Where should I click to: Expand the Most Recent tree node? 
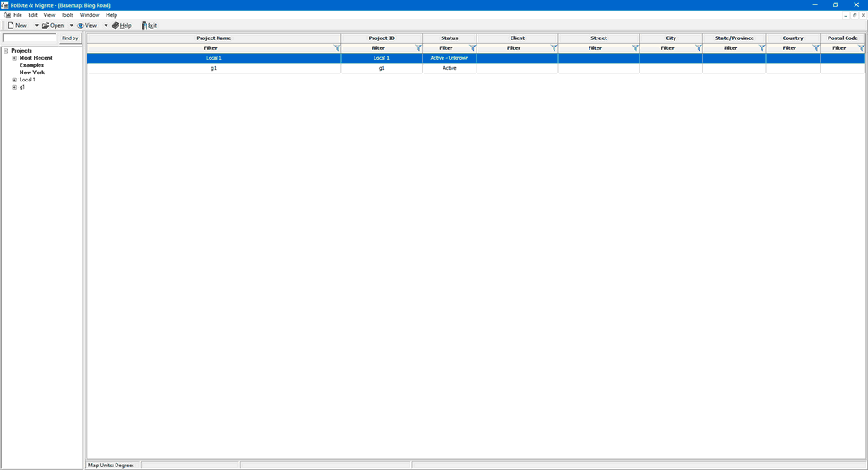tap(14, 58)
